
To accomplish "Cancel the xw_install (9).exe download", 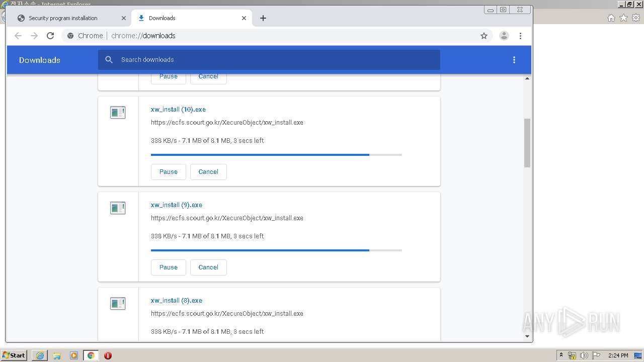I will (x=208, y=267).
